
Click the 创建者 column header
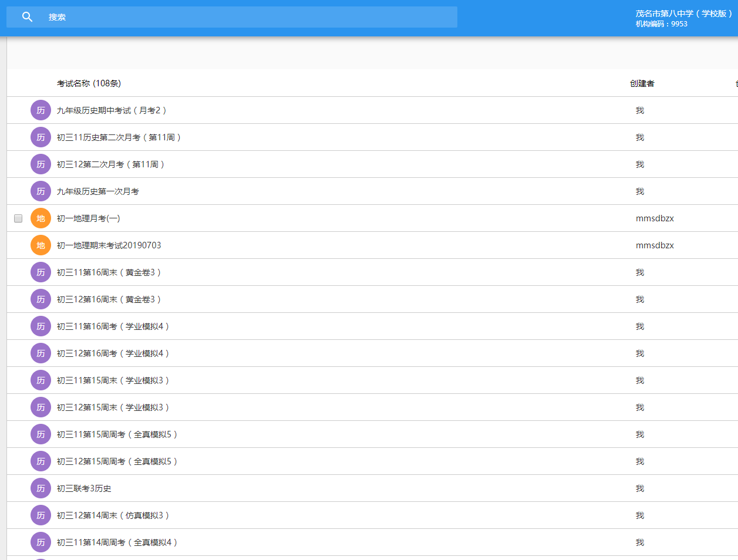(642, 83)
